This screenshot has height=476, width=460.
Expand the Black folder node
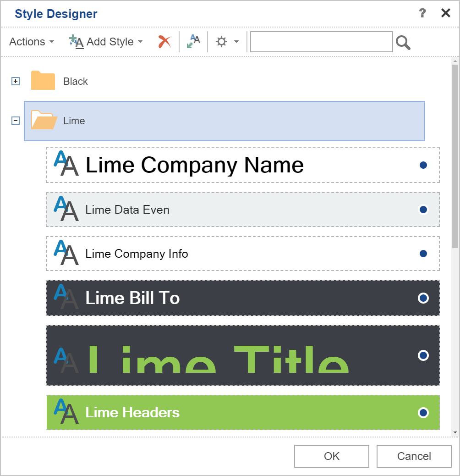pos(16,81)
